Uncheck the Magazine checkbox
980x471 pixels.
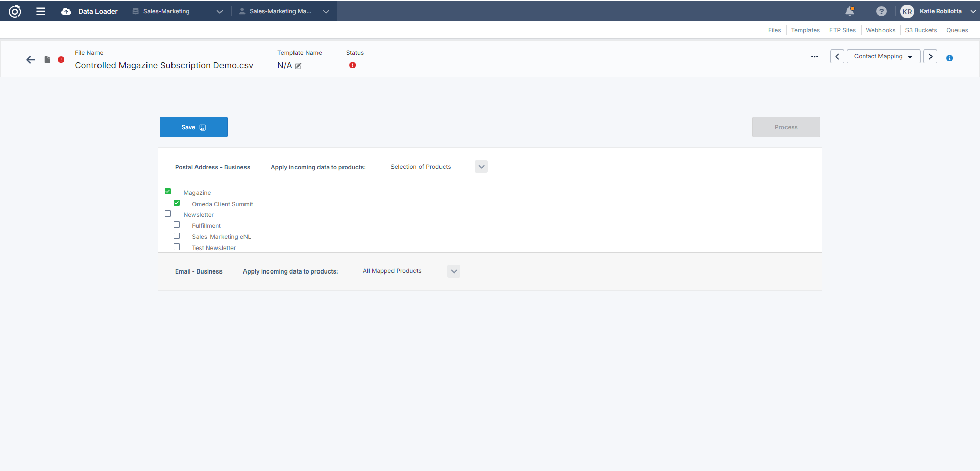coord(168,192)
